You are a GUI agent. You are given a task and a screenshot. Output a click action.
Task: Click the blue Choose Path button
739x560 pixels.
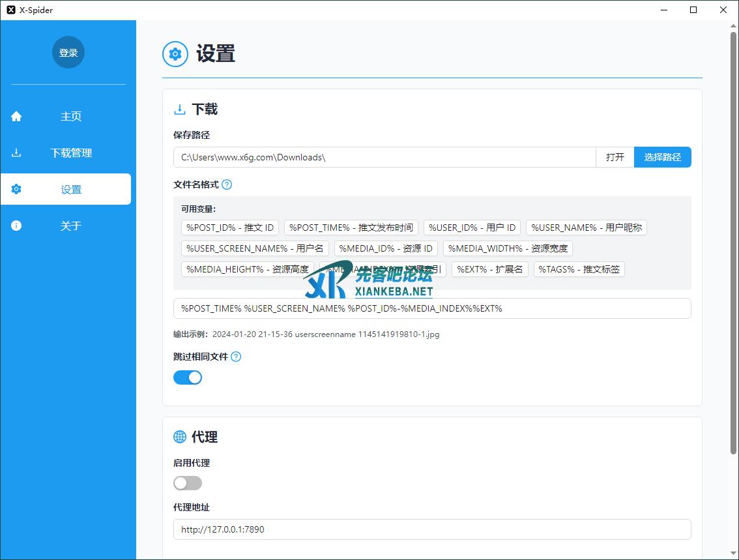(662, 157)
